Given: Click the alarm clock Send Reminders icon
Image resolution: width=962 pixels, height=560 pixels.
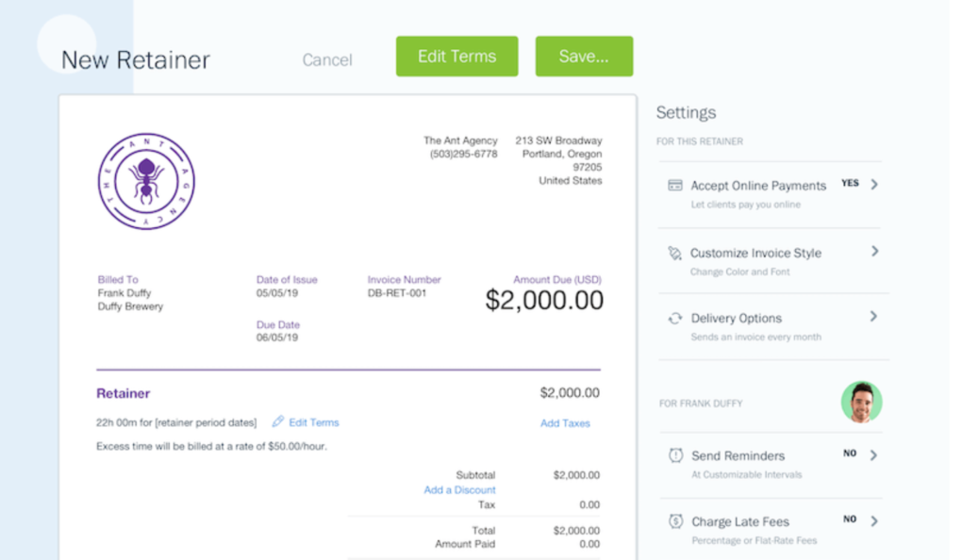Looking at the screenshot, I should [675, 455].
